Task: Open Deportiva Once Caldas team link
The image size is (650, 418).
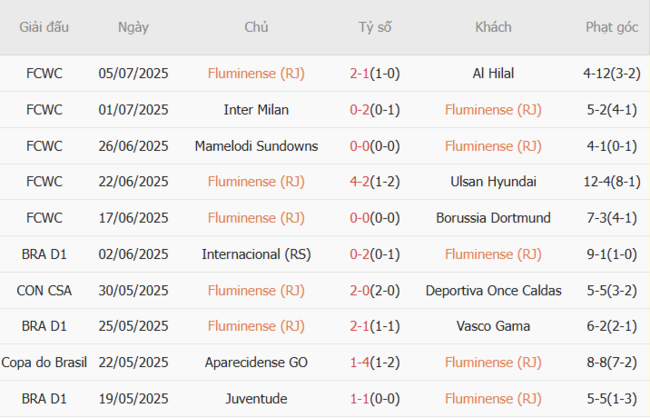Action: [493, 290]
